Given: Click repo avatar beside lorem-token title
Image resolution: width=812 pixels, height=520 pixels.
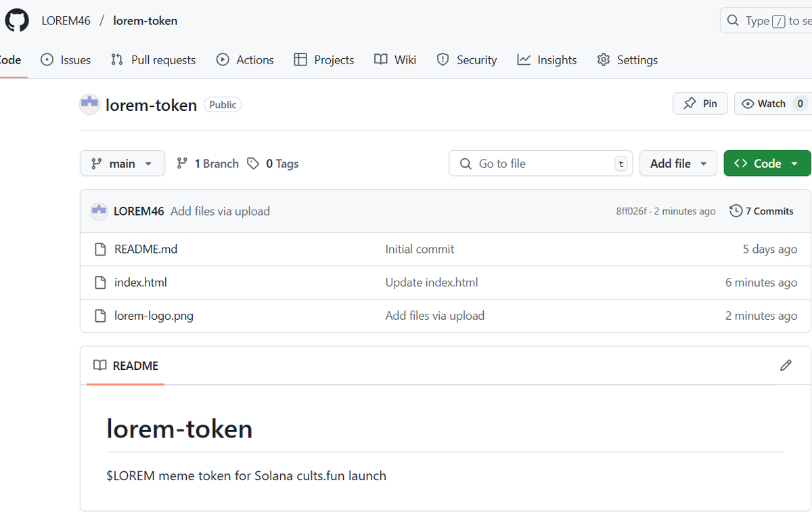Looking at the screenshot, I should click(x=89, y=104).
